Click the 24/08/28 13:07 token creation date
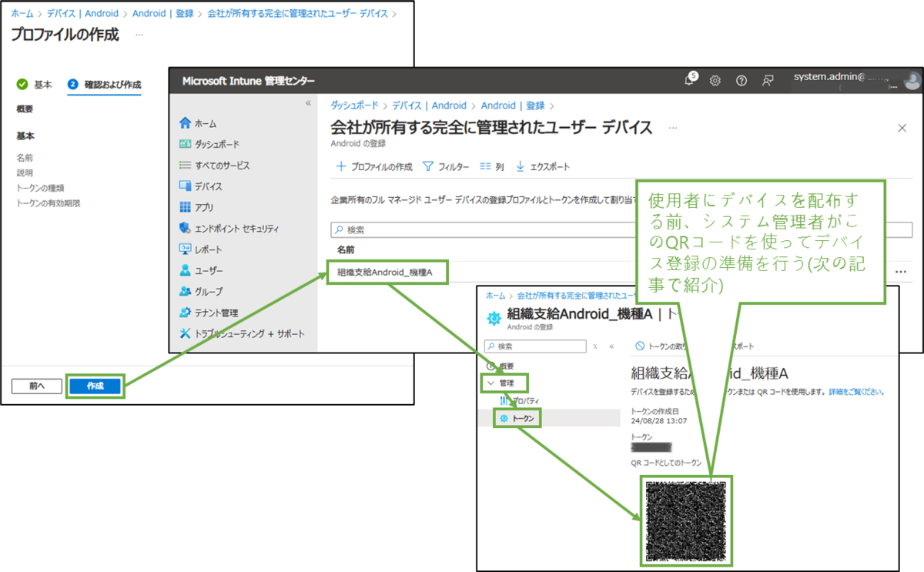This screenshot has width=924, height=572. click(658, 420)
